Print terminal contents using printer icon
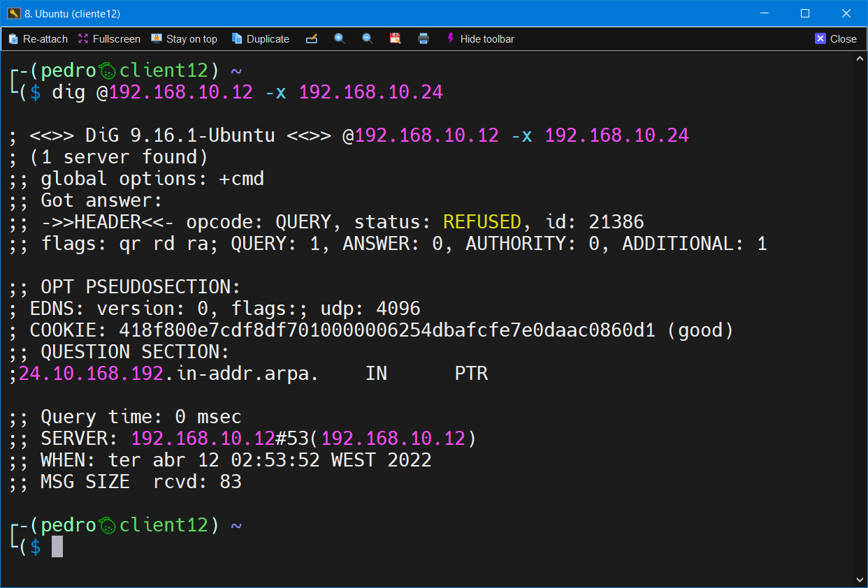The image size is (868, 588). click(x=424, y=39)
